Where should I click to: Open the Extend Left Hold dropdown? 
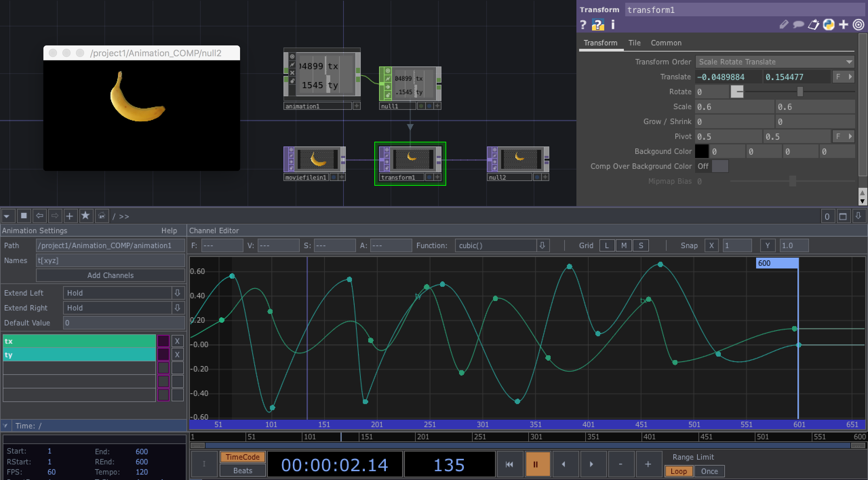click(178, 293)
